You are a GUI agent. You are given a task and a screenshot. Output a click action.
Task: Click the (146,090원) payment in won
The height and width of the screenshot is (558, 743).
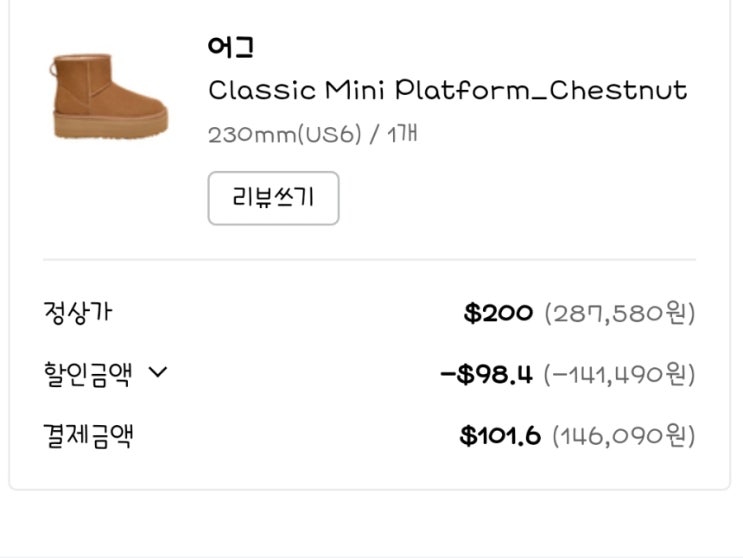coord(623,436)
